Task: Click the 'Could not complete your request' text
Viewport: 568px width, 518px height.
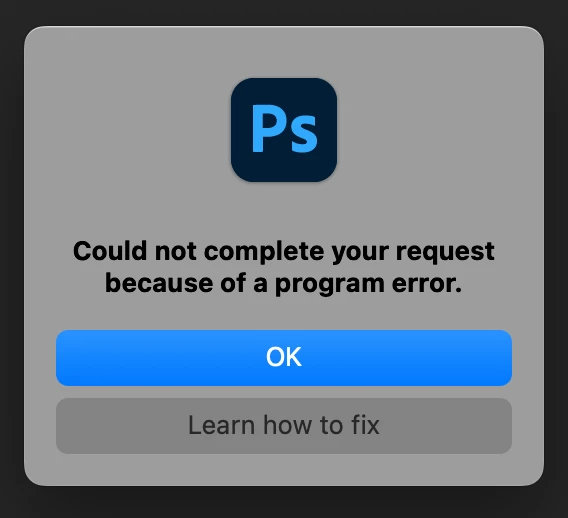Action: (284, 251)
